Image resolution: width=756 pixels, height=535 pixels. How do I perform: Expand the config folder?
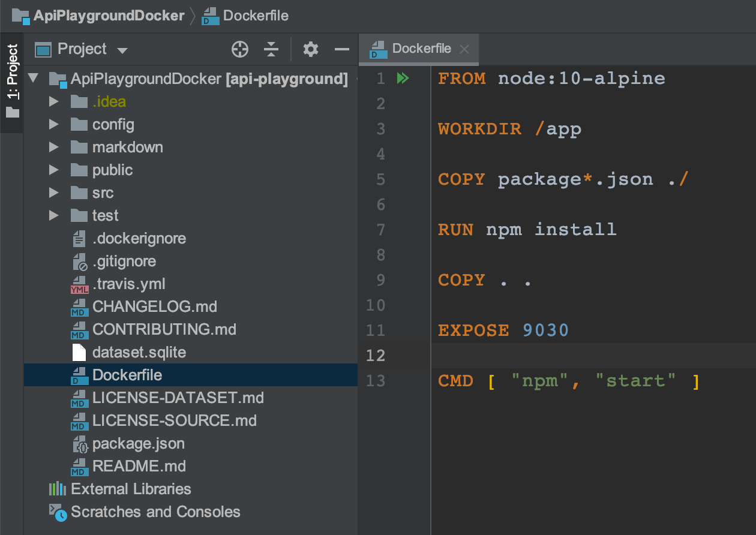[54, 125]
